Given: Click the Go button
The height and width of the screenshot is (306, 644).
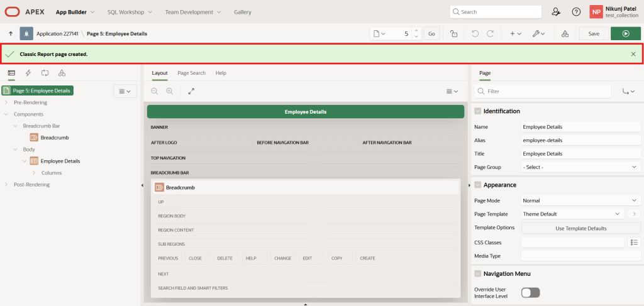Looking at the screenshot, I should coord(431,34).
